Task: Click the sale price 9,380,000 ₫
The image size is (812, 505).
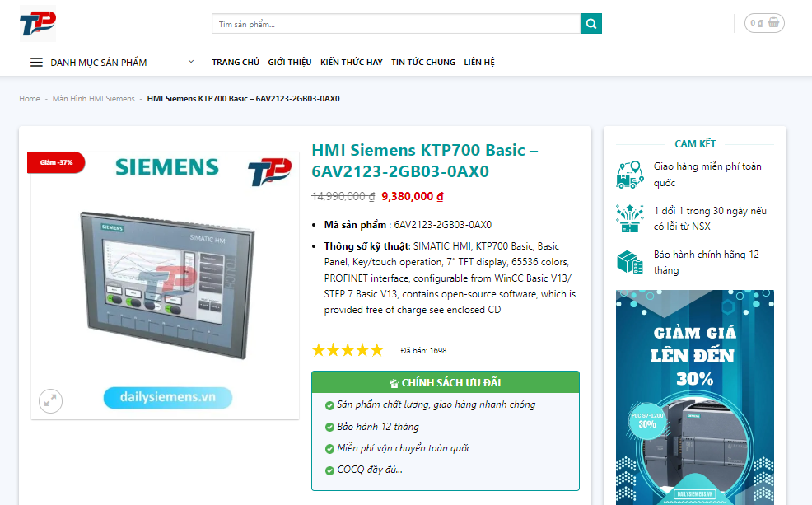Action: 413,196
